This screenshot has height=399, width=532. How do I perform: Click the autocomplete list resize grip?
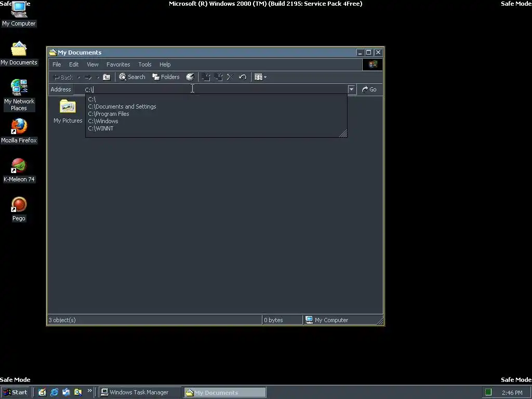tap(343, 134)
